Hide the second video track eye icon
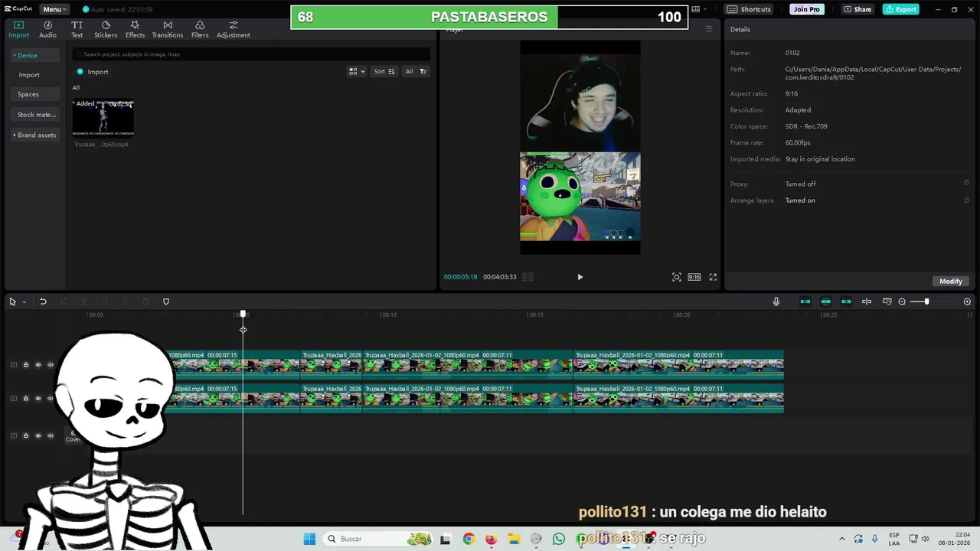 pos(38,399)
